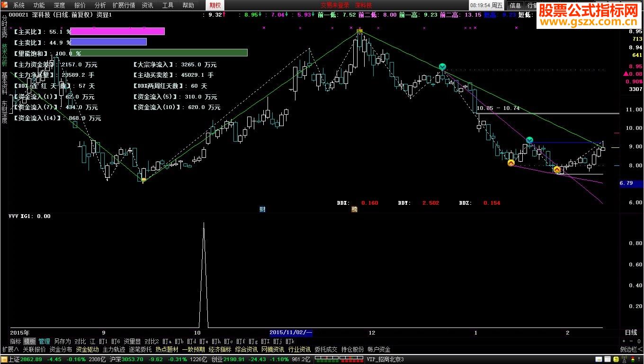Screen dimensions: 644x364
Task: Click the app logo icon at top-left
Action: 5,5
